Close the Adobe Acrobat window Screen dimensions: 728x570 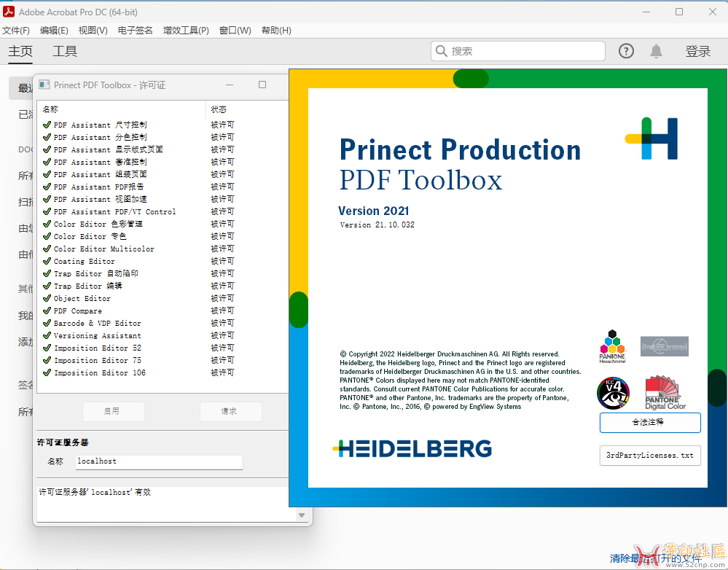[713, 12]
